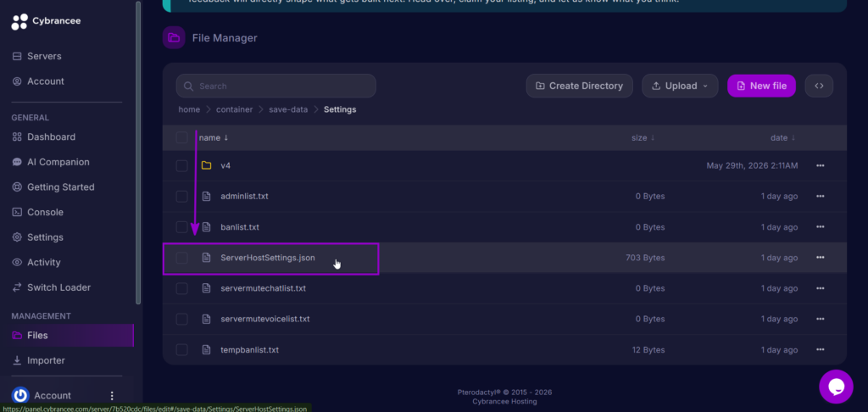Navigate to save-data breadcrumb
Image resolution: width=868 pixels, height=412 pixels.
tap(288, 109)
